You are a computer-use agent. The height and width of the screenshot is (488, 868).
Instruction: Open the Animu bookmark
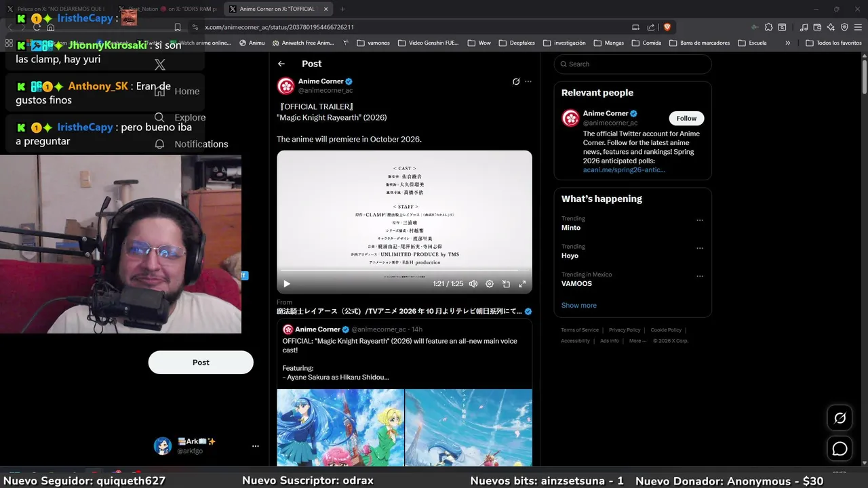252,43
